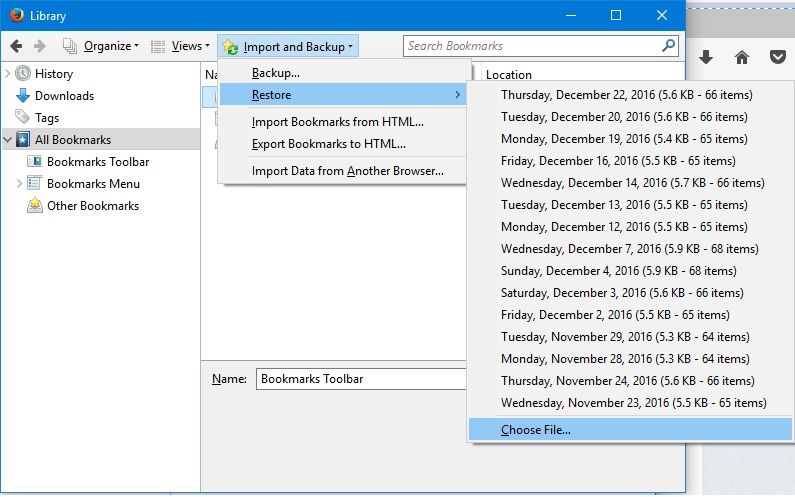This screenshot has height=497, width=795.
Task: Click the Back arrow in Library toolbar
Action: click(x=16, y=46)
